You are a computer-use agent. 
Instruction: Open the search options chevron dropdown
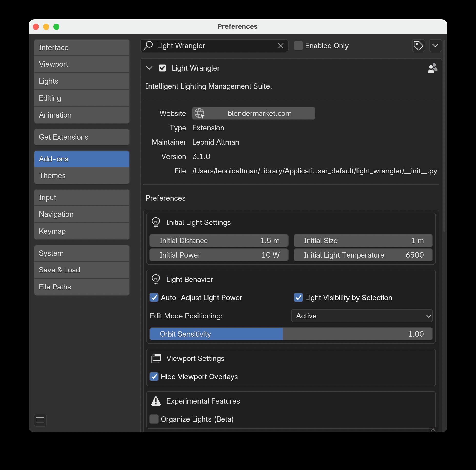(435, 46)
